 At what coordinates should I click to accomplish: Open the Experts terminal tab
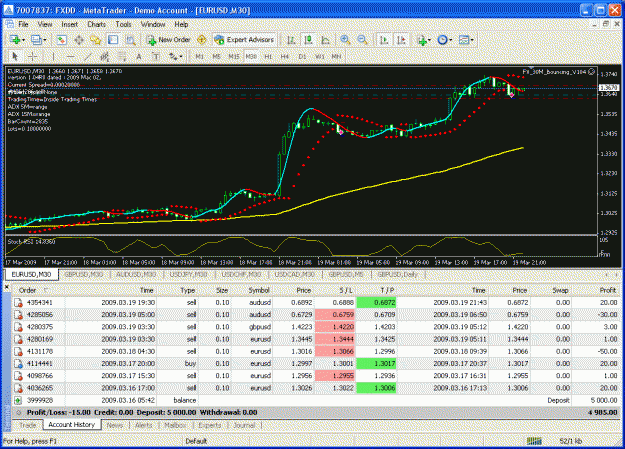(x=210, y=425)
